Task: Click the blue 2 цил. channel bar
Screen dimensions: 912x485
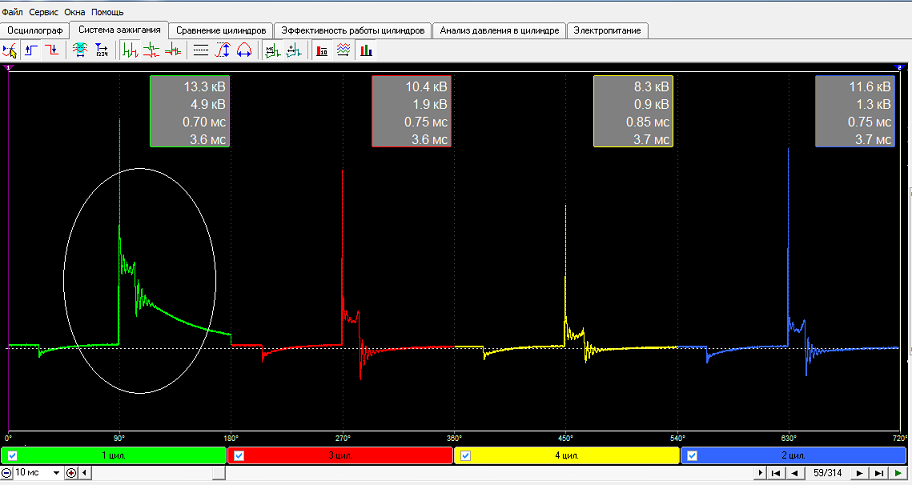Action: coord(793,455)
